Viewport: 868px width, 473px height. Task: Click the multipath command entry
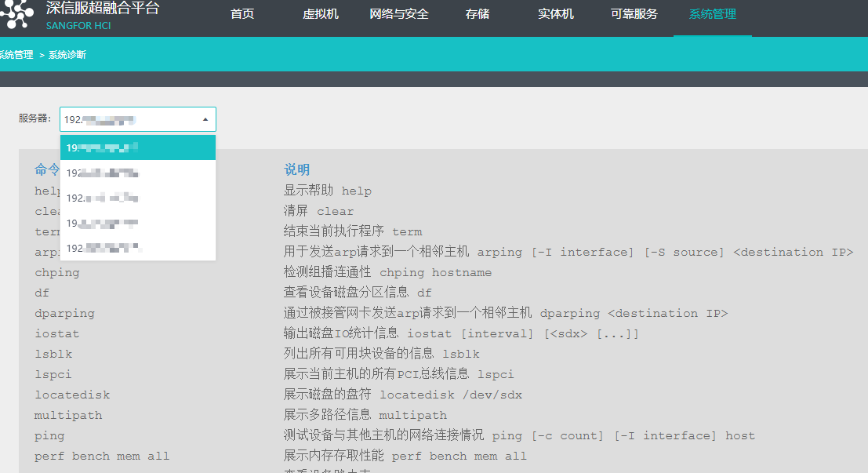tap(67, 416)
